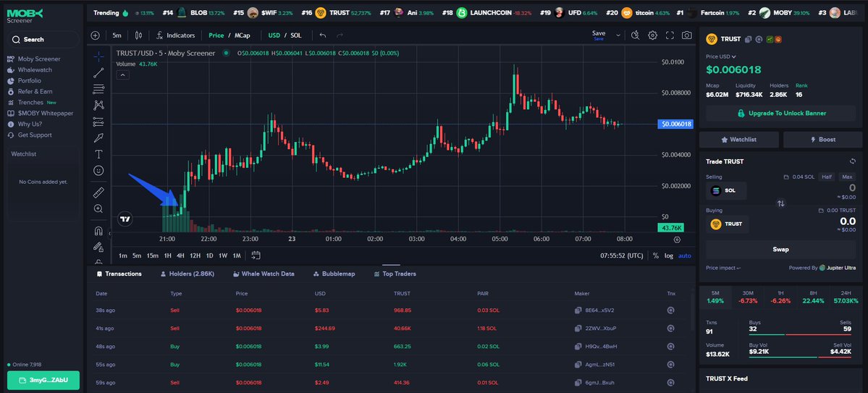Click the Swap button
Viewport: 868px width, 393px height.
(x=780, y=249)
